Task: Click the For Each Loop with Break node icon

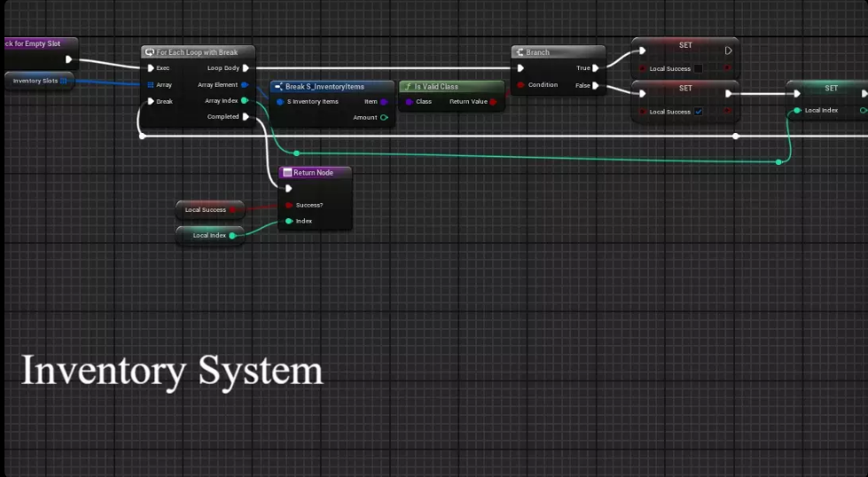Action: (149, 52)
